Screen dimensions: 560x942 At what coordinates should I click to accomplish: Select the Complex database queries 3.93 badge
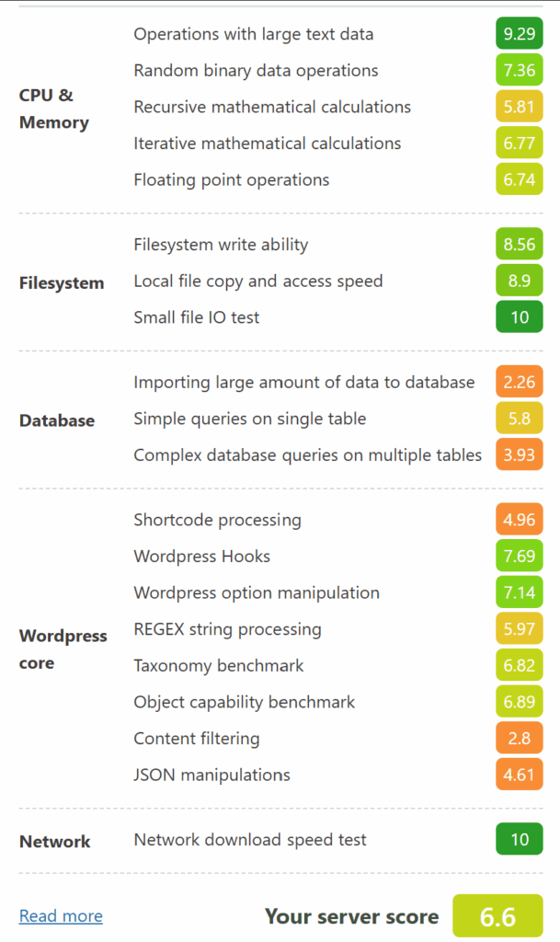tap(520, 454)
